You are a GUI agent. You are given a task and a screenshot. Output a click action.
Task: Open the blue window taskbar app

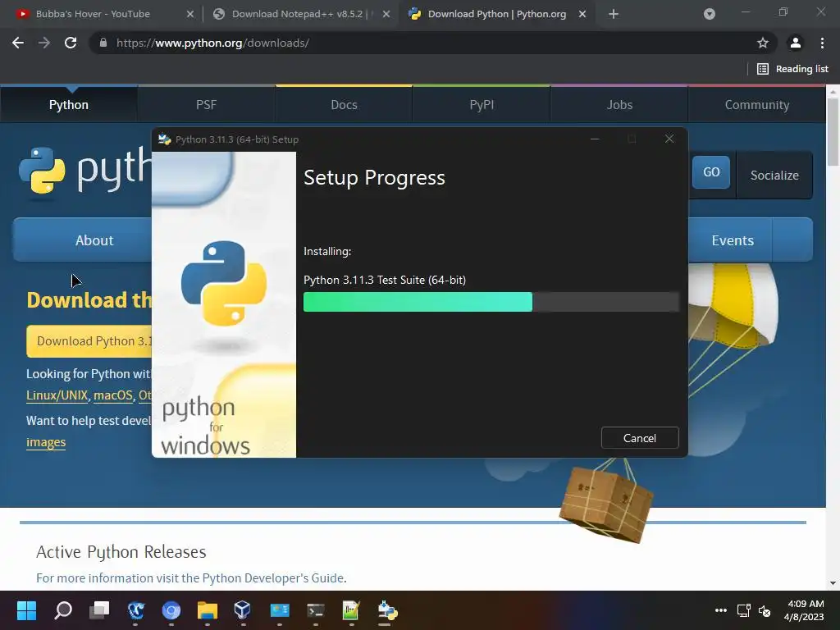280,610
